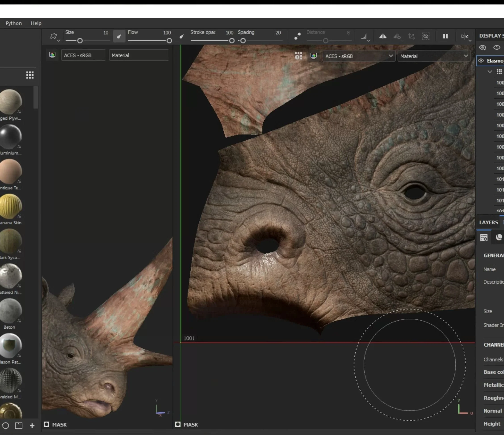Open the Help menu
504x435 pixels.
pos(36,23)
